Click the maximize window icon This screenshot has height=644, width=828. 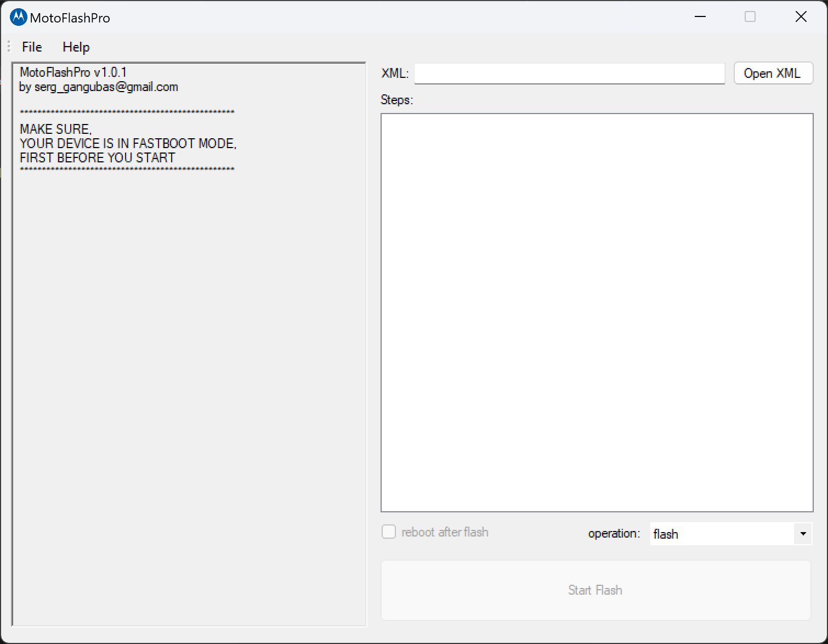pyautogui.click(x=750, y=17)
